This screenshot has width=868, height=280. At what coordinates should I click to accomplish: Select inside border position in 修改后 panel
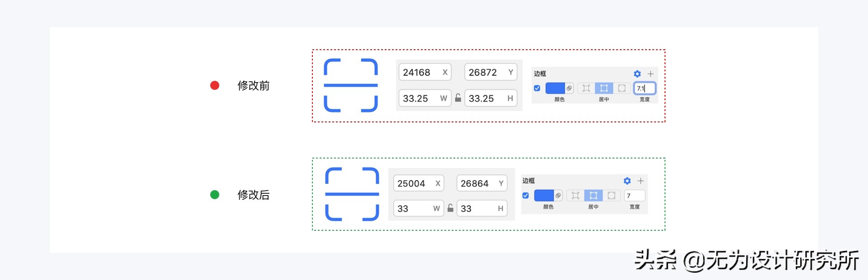pyautogui.click(x=576, y=196)
